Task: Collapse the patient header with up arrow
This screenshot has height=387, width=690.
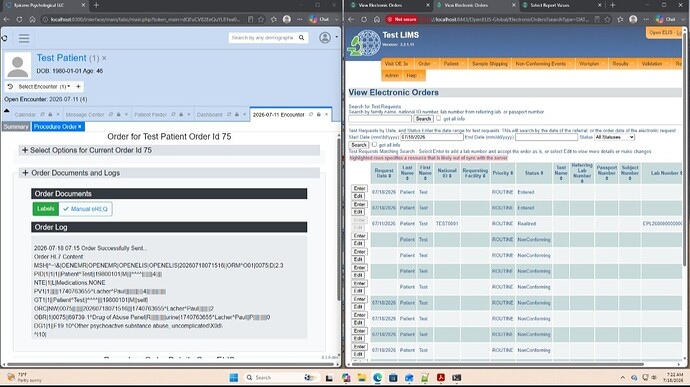Action: coord(7,111)
